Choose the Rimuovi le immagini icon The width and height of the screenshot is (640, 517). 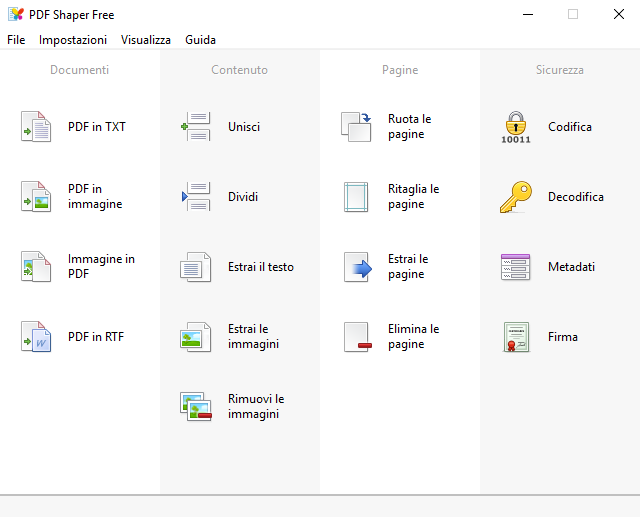[196, 406]
